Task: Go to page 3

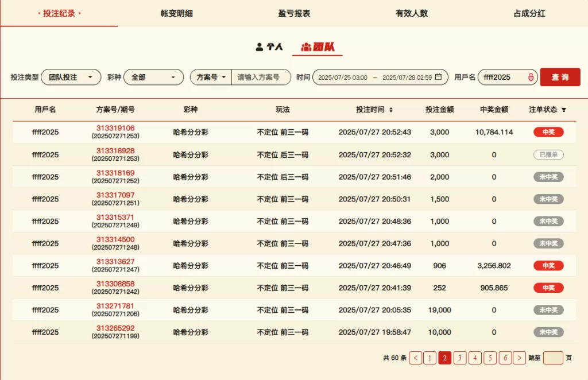Action: 460,358
